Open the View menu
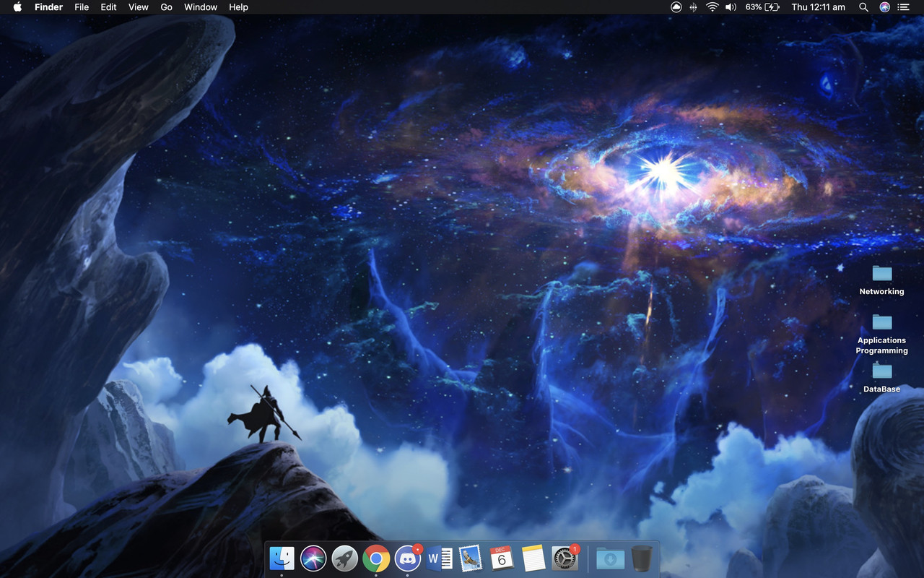Screen dimensions: 924x578 point(139,7)
